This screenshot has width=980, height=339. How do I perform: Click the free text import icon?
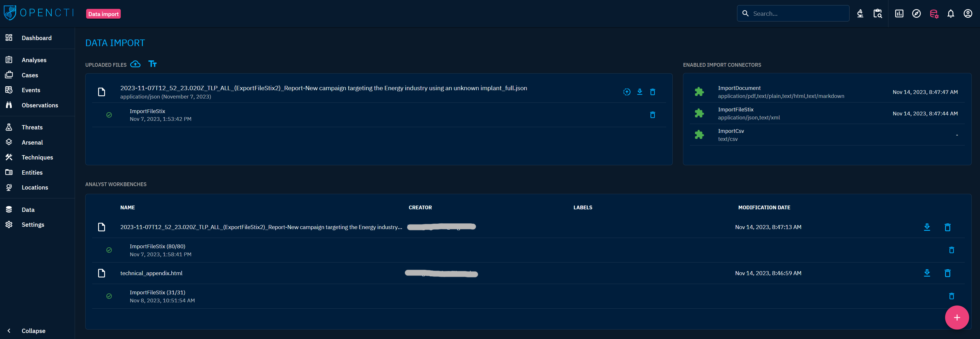coord(153,64)
